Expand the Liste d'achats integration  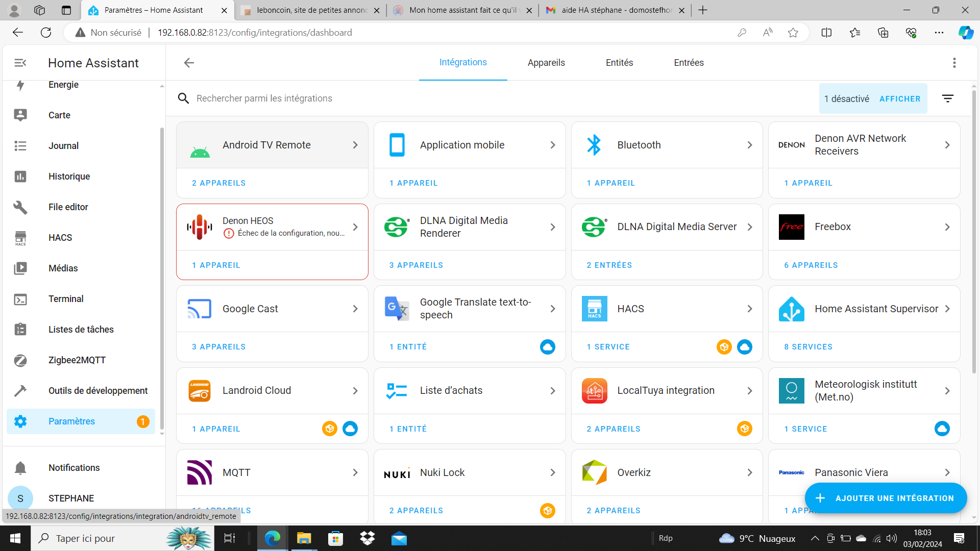click(553, 391)
